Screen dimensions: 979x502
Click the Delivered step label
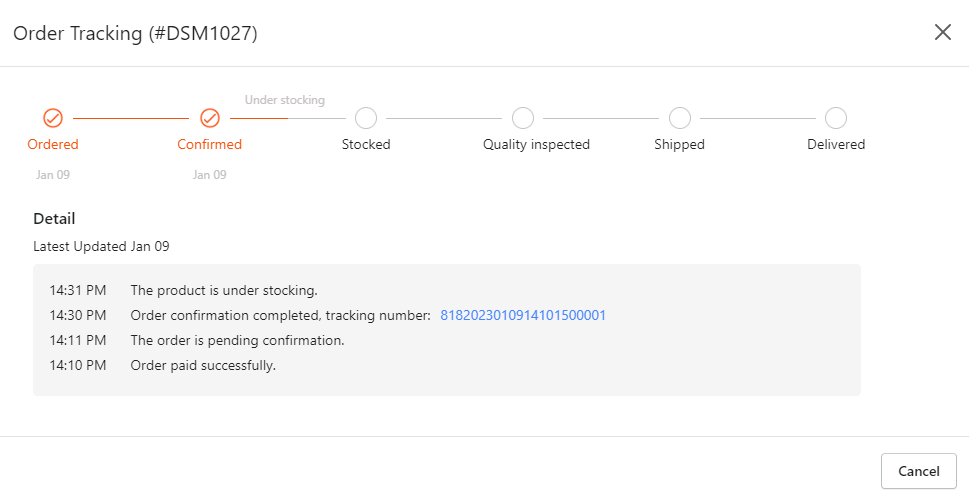point(836,144)
